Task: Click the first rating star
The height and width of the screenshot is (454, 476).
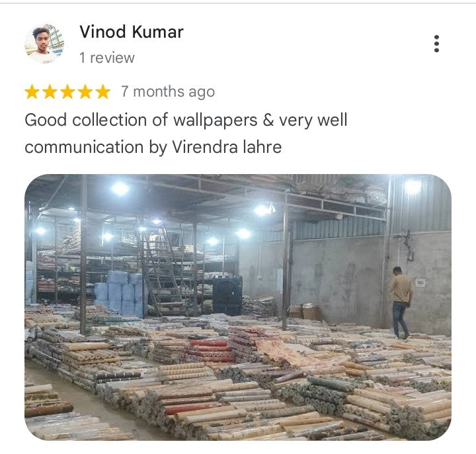Action: click(32, 92)
